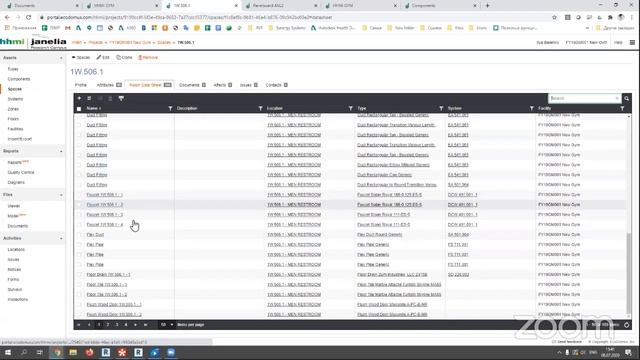The height and width of the screenshot is (360, 640).
Task: Check the Flex Duct row
Action: pos(79,235)
